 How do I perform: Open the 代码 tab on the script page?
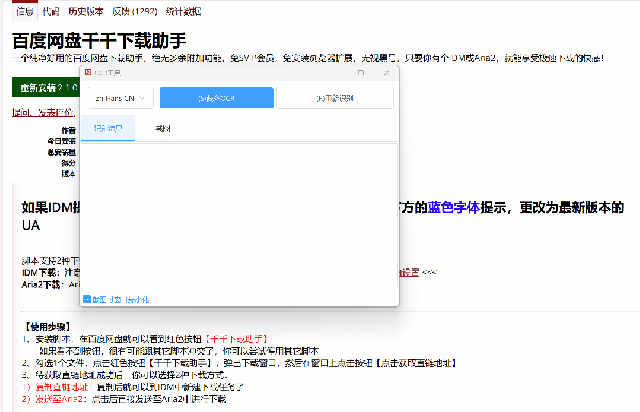tap(51, 11)
